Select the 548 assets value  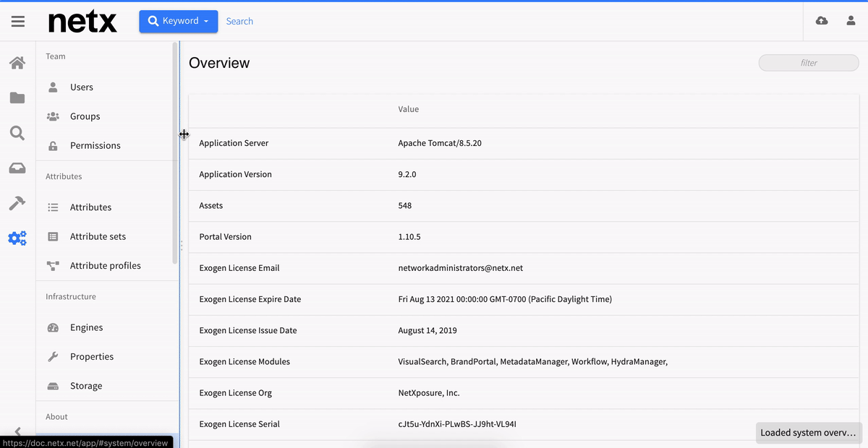(x=405, y=205)
